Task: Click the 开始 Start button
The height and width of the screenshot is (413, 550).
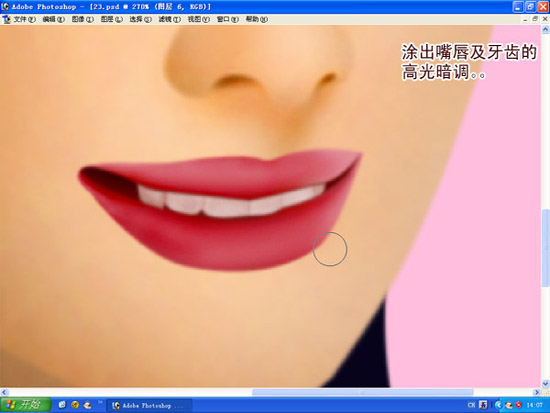Action: [x=26, y=405]
